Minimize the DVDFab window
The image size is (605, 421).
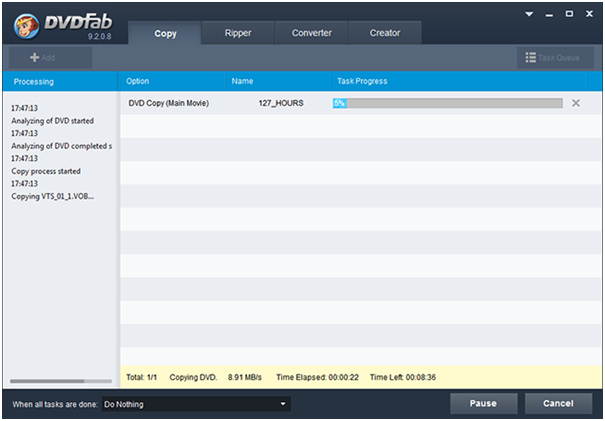pyautogui.click(x=549, y=14)
